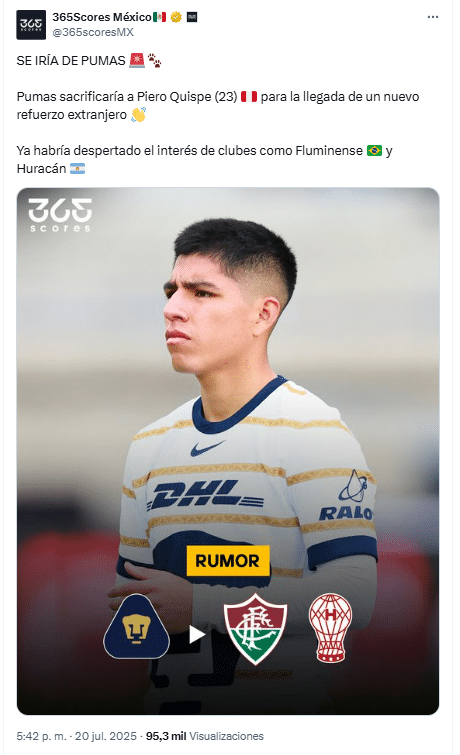Viewport: 460px width, 755px height.
Task: Click the affiliate badge next to the verified badge
Action: point(192,17)
